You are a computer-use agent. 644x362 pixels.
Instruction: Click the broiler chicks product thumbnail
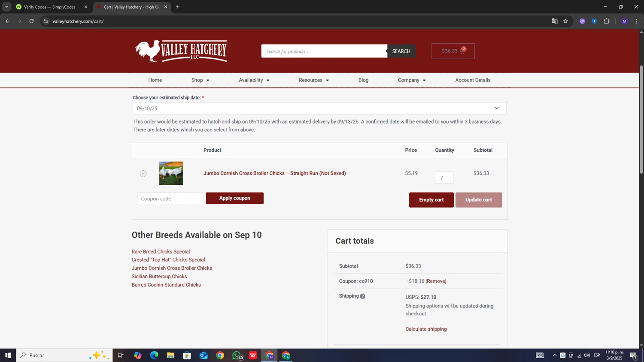171,173
